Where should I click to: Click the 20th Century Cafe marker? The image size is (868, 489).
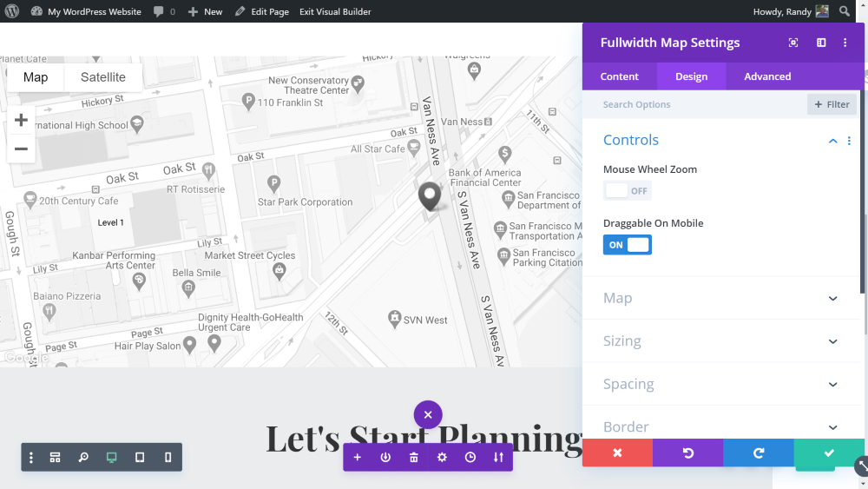click(30, 200)
